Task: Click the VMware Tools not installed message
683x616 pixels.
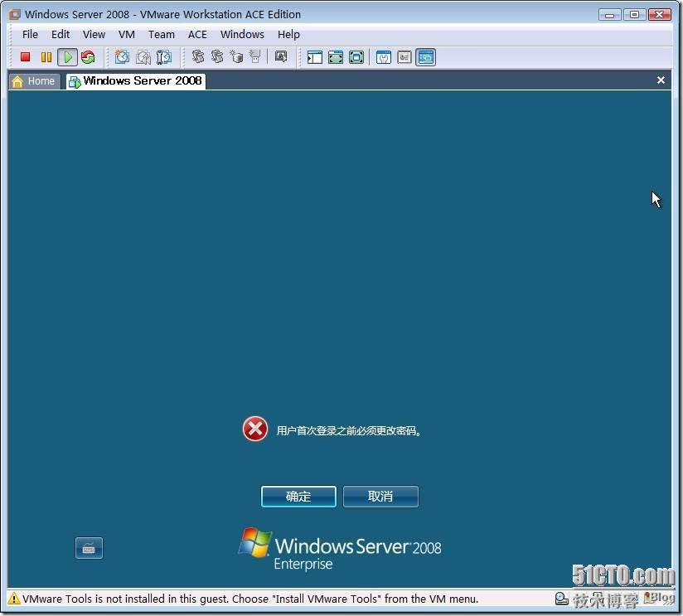Action: click(250, 599)
